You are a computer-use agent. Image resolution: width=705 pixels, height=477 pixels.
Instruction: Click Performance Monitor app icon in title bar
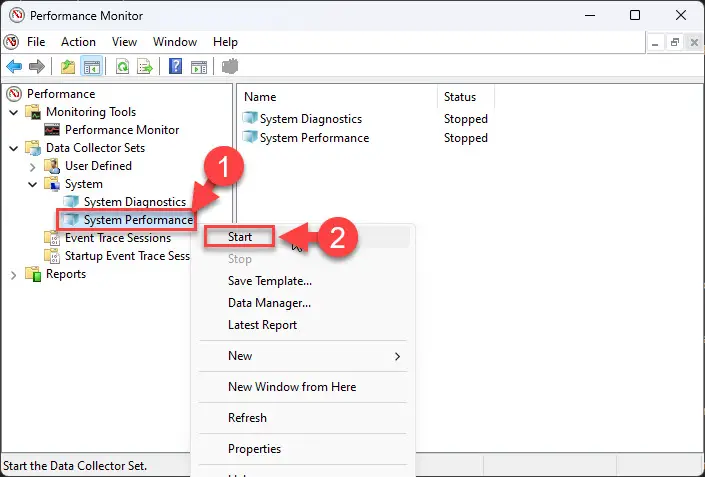pyautogui.click(x=16, y=15)
